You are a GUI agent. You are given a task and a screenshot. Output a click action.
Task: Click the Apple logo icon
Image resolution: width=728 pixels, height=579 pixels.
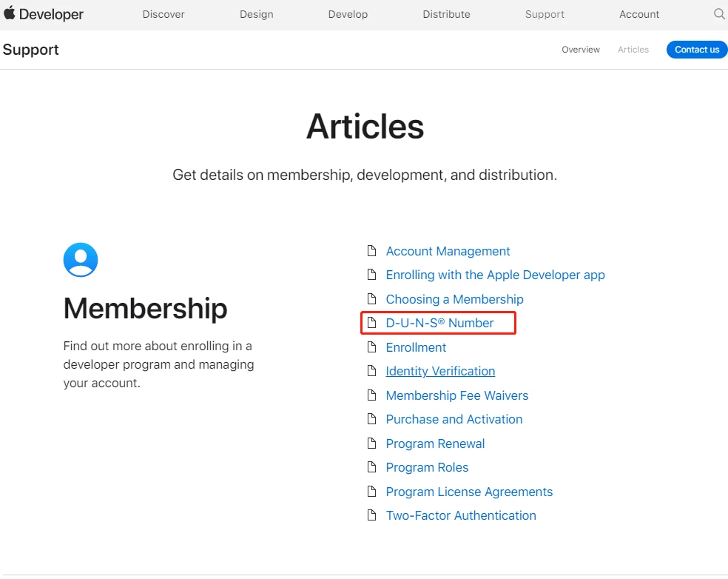click(x=10, y=13)
